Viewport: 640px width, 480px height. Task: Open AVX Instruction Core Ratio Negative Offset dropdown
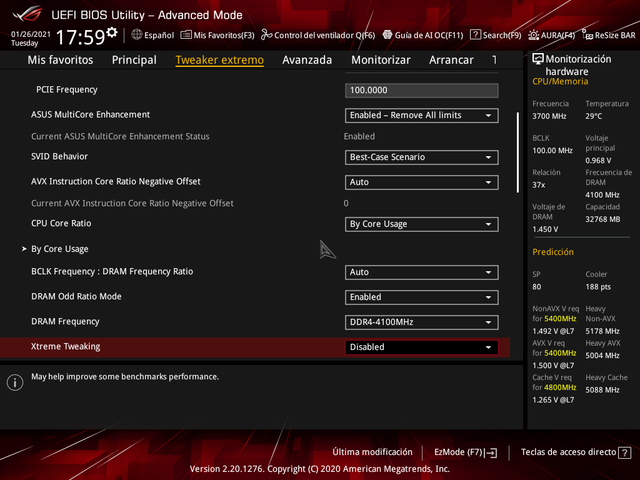[x=422, y=182]
